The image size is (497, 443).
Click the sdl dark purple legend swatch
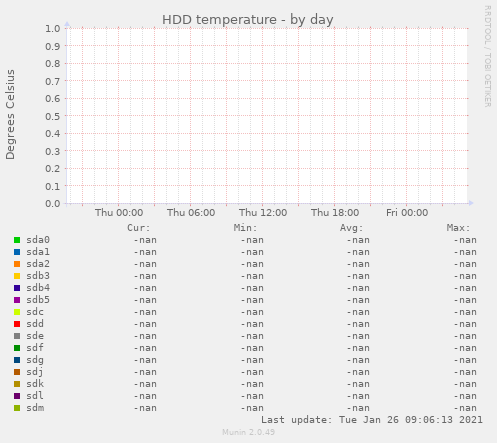click(17, 396)
